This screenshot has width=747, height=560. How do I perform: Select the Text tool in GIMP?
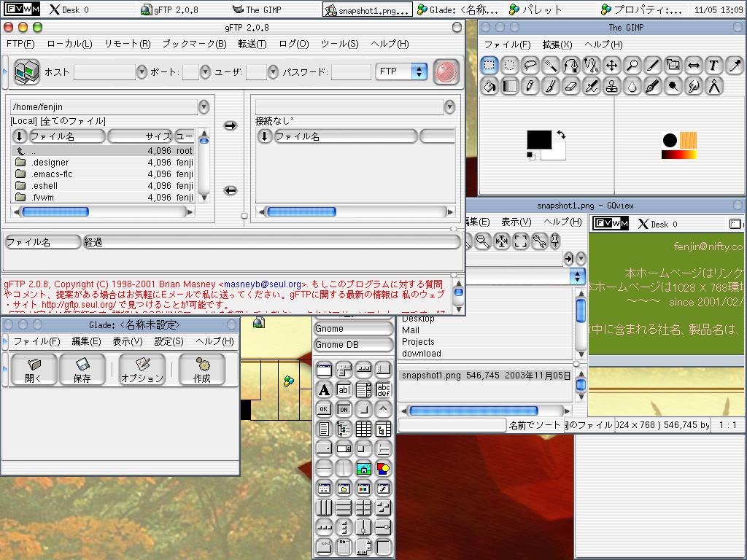[713, 65]
